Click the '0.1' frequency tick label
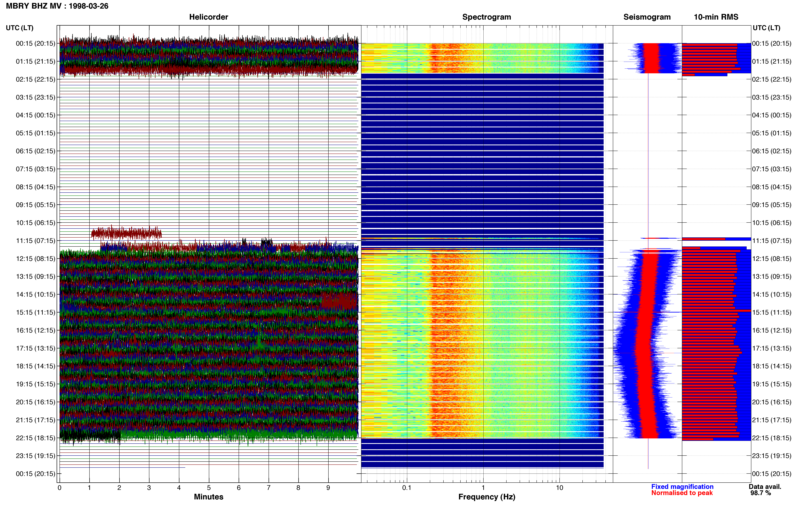This screenshot has width=812, height=508. 407,488
